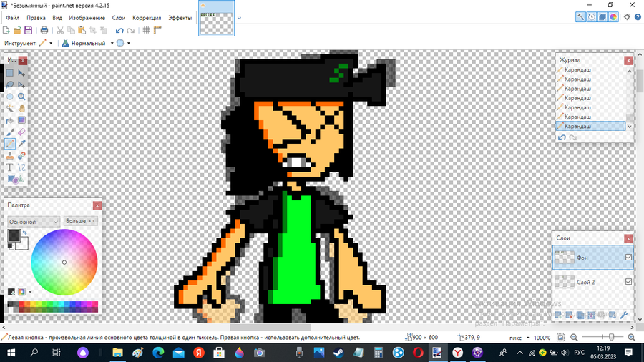Select the Text tool
This screenshot has width=644, height=362.
tap(10, 167)
